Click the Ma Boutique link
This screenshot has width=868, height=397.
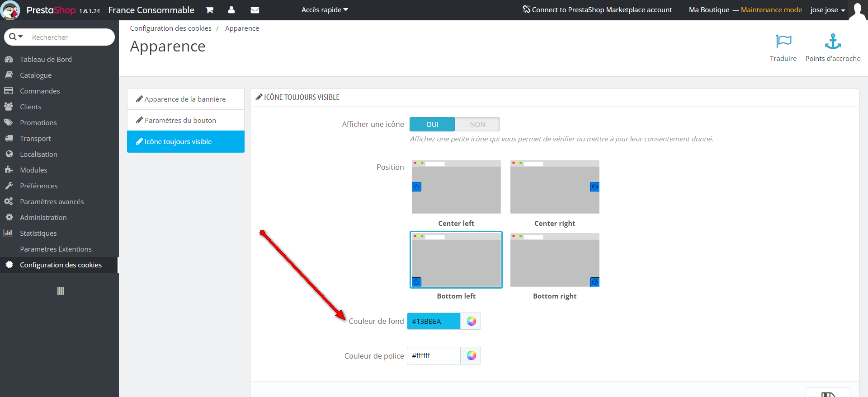(x=709, y=10)
